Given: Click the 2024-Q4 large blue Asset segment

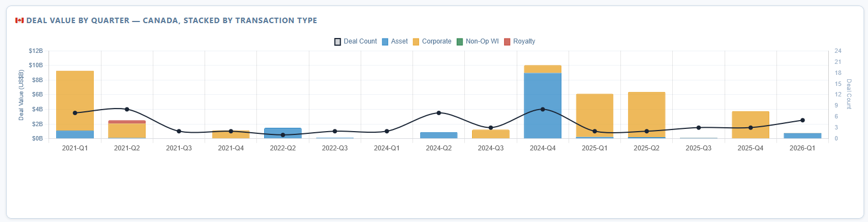Looking at the screenshot, I should [543, 106].
